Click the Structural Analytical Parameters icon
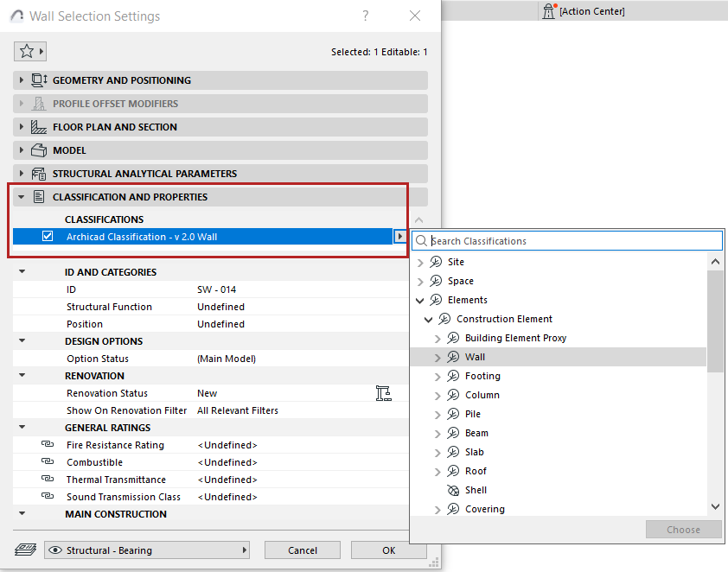The height and width of the screenshot is (572, 728). tap(39, 174)
